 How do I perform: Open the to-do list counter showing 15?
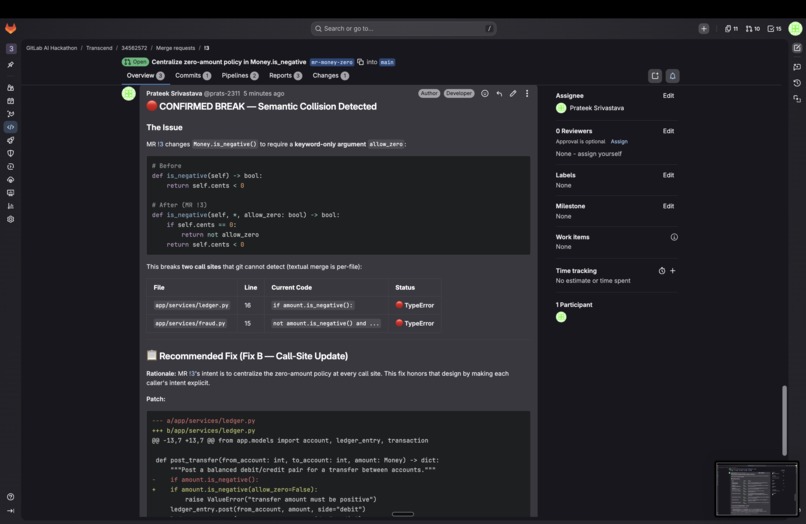(774, 29)
